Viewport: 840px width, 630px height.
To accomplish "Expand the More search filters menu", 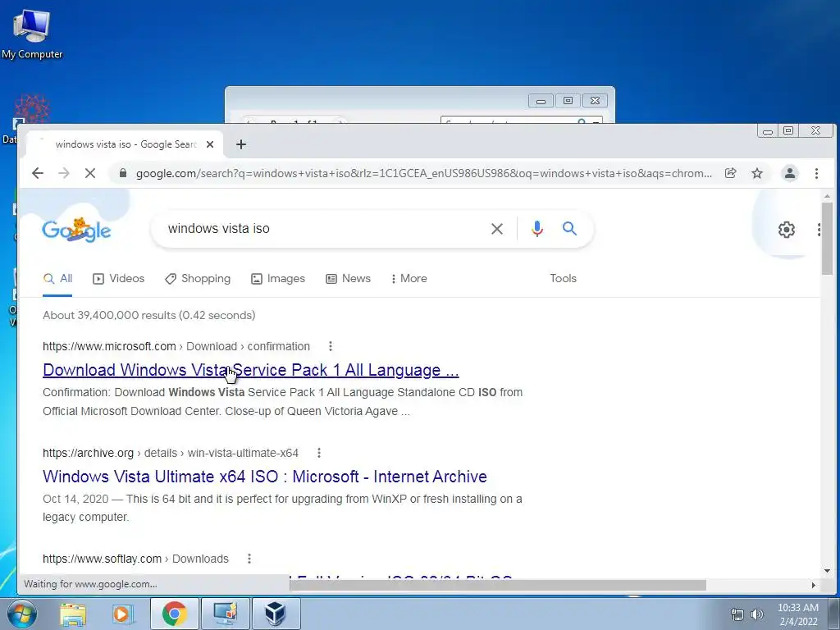I will click(409, 279).
